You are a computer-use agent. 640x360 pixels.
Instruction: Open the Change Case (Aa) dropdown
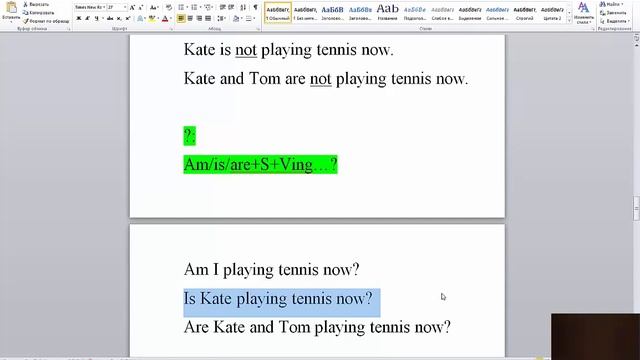[154, 8]
